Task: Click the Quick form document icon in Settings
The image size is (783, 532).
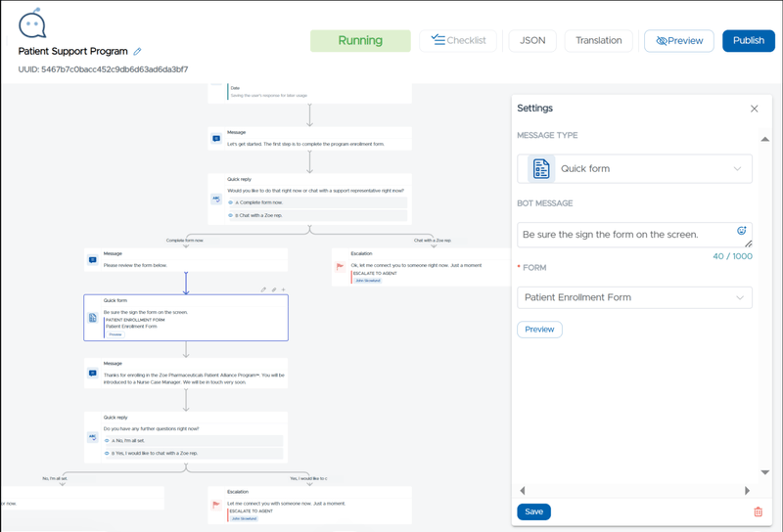Action: pos(541,168)
